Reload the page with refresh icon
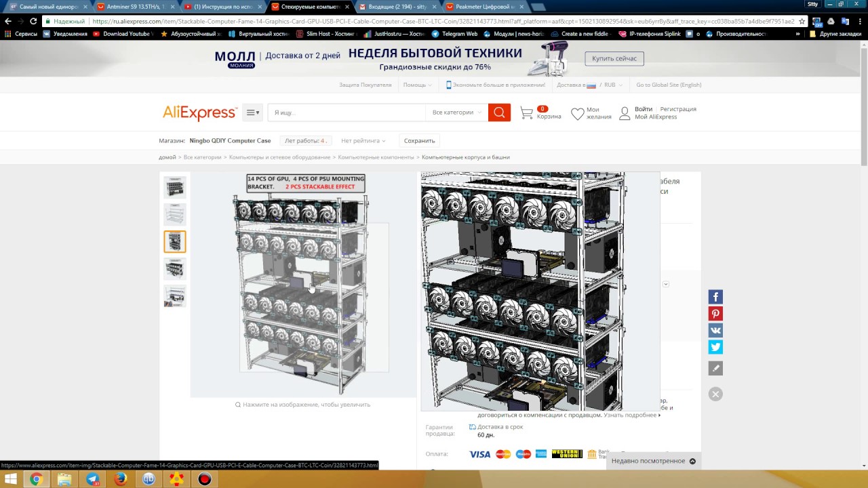 pyautogui.click(x=33, y=21)
